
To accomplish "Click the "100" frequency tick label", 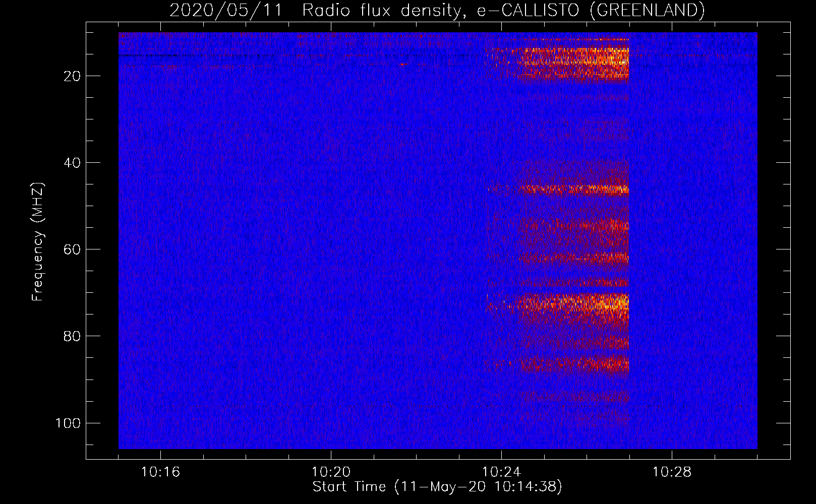I will tap(68, 423).
